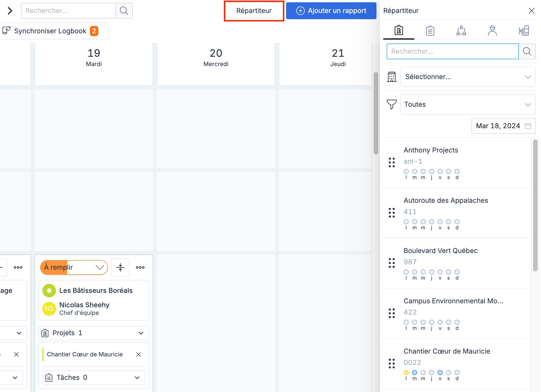The height and width of the screenshot is (392, 541).
Task: Open the equipment tab icon
Action: pyautogui.click(x=523, y=31)
